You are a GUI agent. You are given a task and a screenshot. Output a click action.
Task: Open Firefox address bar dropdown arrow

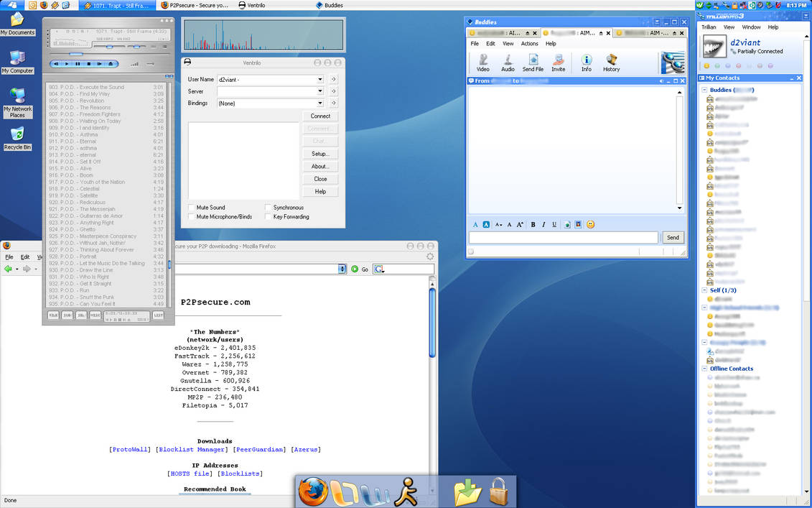click(342, 269)
